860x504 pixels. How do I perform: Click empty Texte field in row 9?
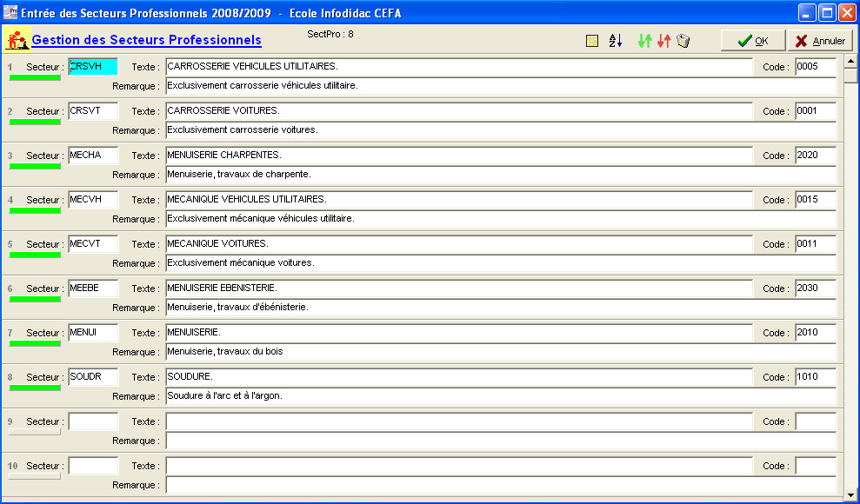point(459,421)
